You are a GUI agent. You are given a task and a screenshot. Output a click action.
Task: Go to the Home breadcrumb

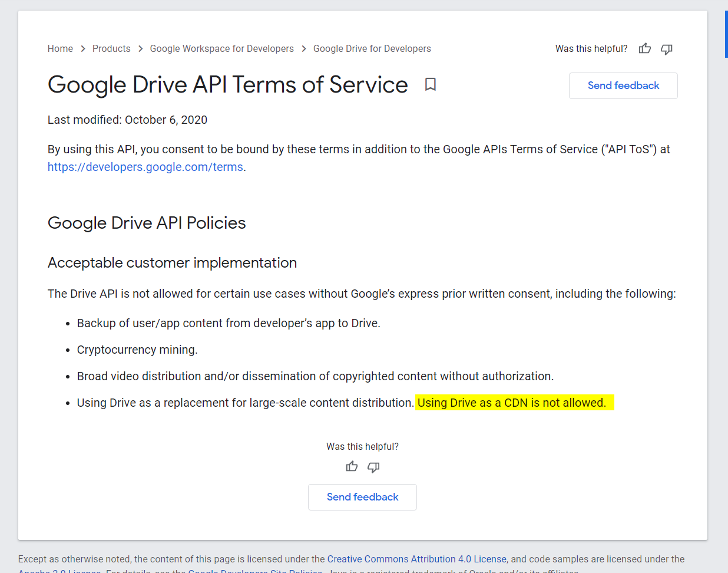(x=60, y=48)
